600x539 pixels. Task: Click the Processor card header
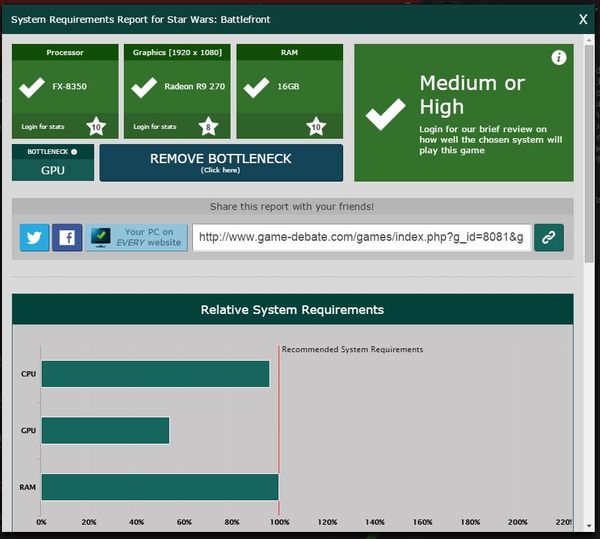(x=65, y=52)
